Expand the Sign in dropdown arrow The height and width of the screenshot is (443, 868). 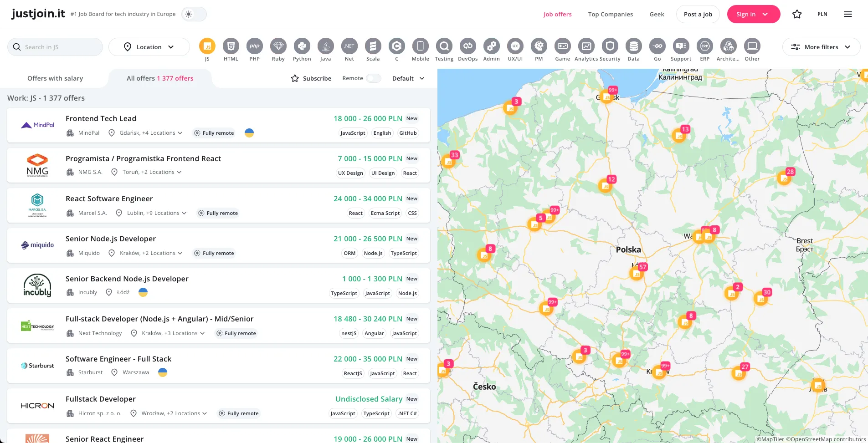pyautogui.click(x=765, y=14)
